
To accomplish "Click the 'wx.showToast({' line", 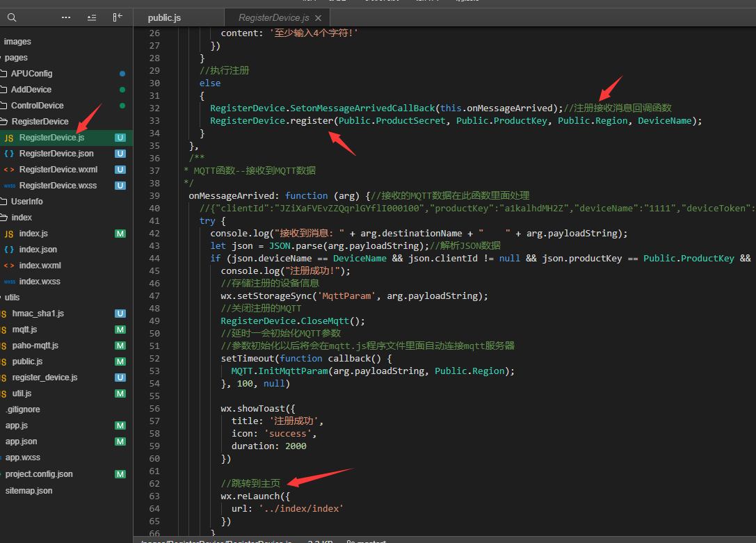I will coord(258,409).
